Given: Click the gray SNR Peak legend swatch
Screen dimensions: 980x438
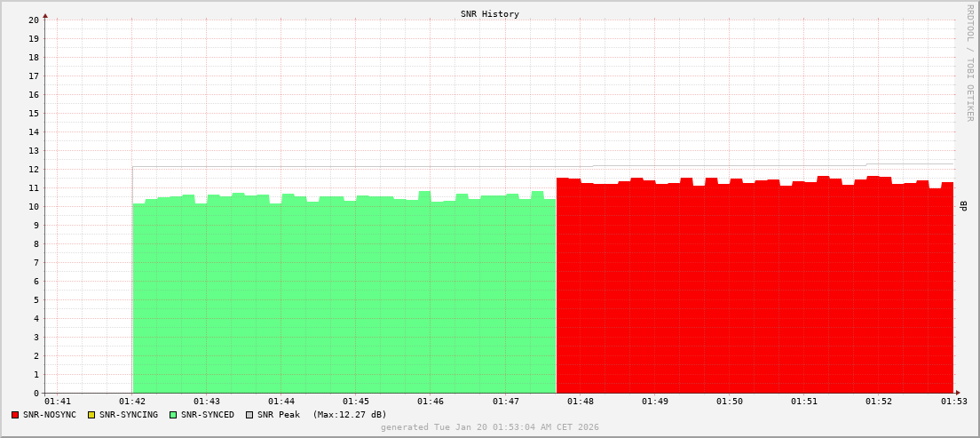Looking at the screenshot, I should pyautogui.click(x=249, y=415).
